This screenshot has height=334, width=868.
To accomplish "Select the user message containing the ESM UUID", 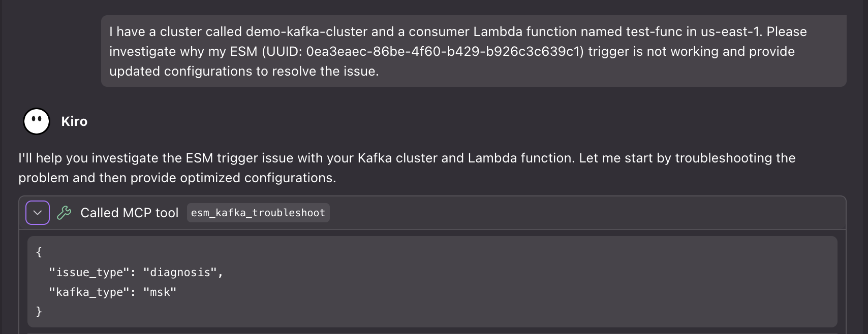I will [x=457, y=51].
